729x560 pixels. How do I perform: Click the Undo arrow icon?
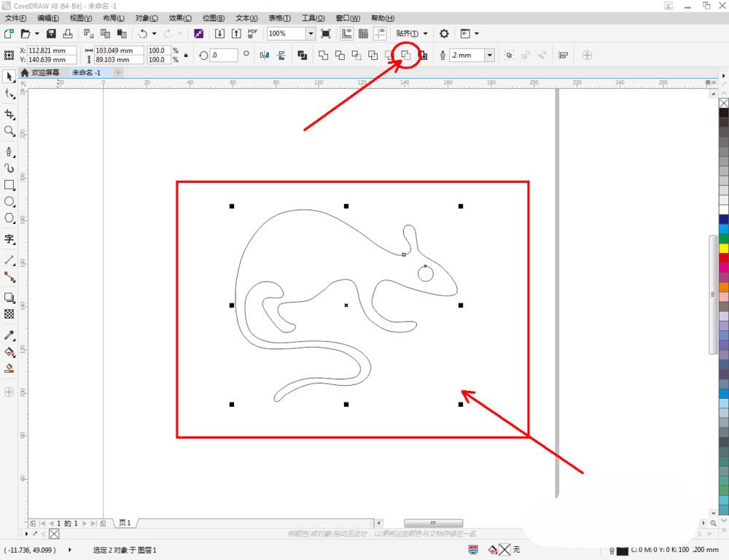click(x=143, y=34)
